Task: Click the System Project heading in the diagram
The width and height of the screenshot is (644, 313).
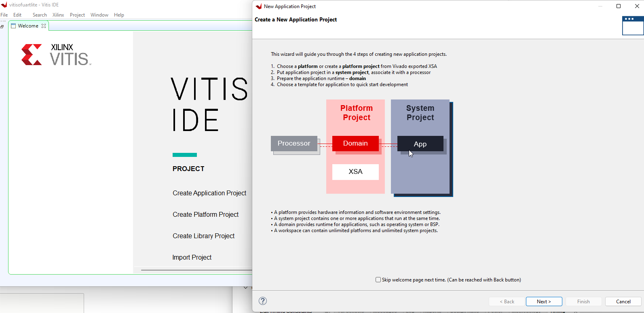Action: 420,113
